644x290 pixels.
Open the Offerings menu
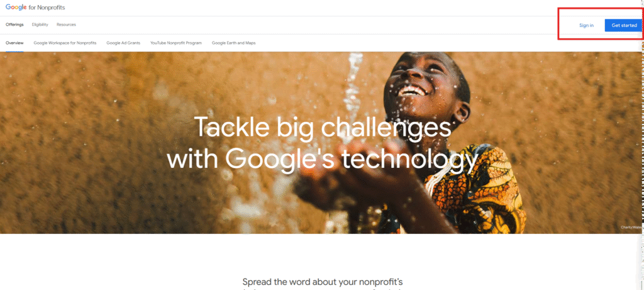pyautogui.click(x=14, y=25)
